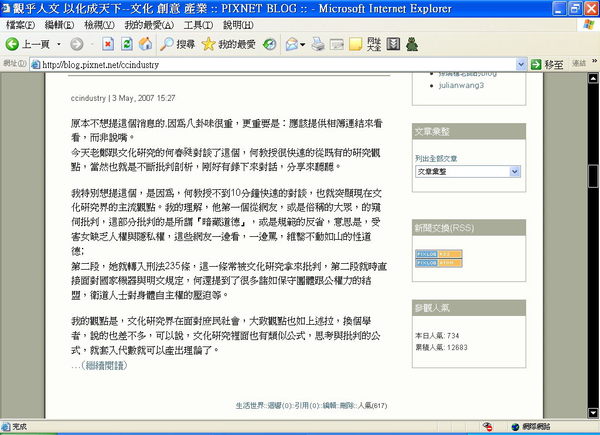Open the Search (搜尋) magnifier button
This screenshot has width=600, height=435.
(x=178, y=44)
